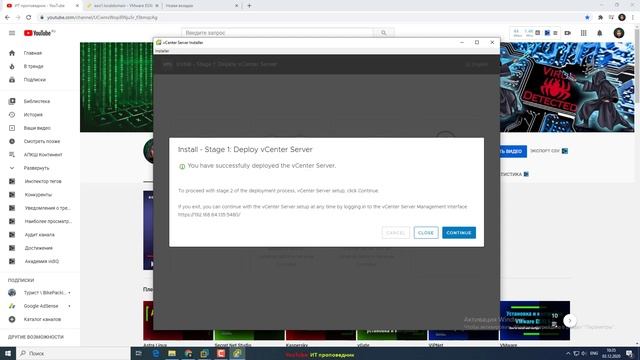This screenshot has width=640, height=360.
Task: Expand Развернуть in the sidebar
Action: pos(36,168)
